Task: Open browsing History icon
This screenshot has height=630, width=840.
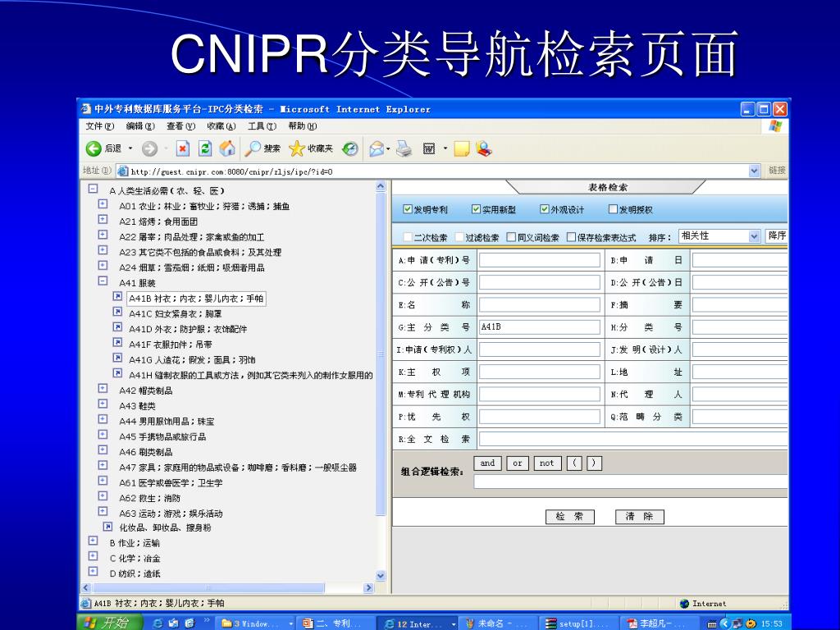Action: click(x=349, y=148)
